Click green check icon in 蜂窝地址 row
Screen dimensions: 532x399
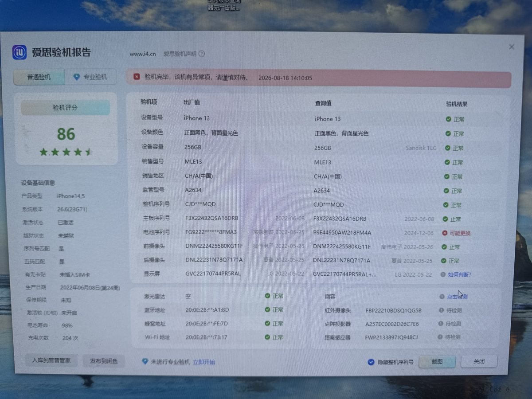267,324
